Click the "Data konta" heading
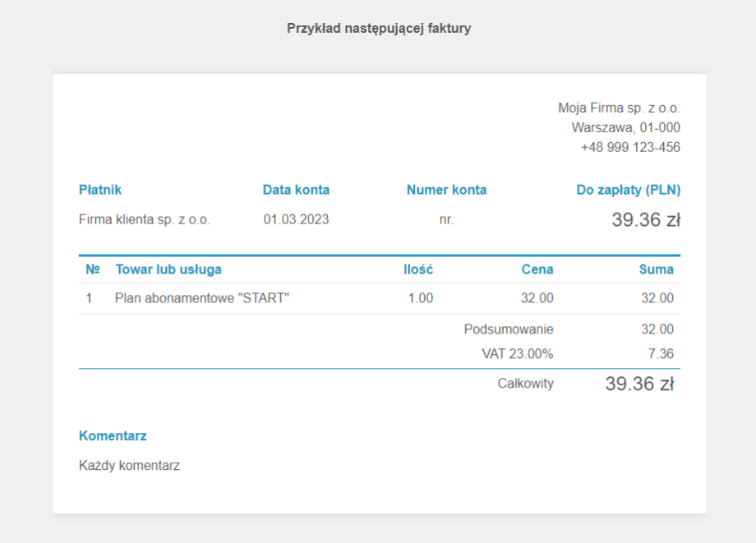The height and width of the screenshot is (543, 756). [x=296, y=190]
